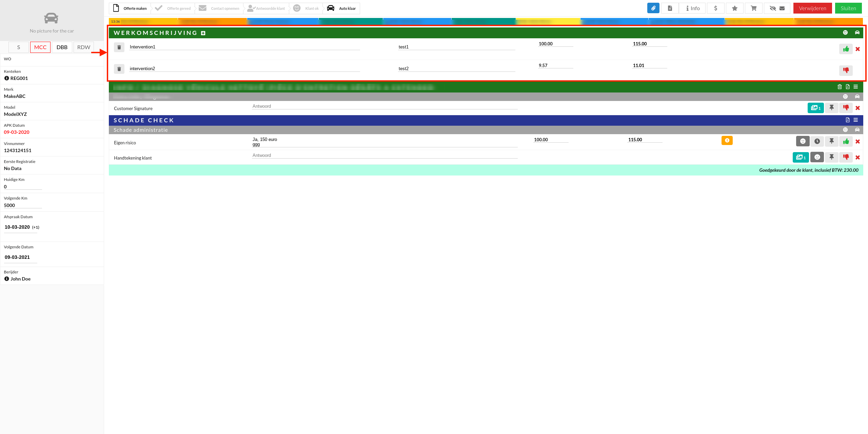The width and height of the screenshot is (868, 434).
Task: Remove Intervention1 with the red X
Action: point(857,49)
